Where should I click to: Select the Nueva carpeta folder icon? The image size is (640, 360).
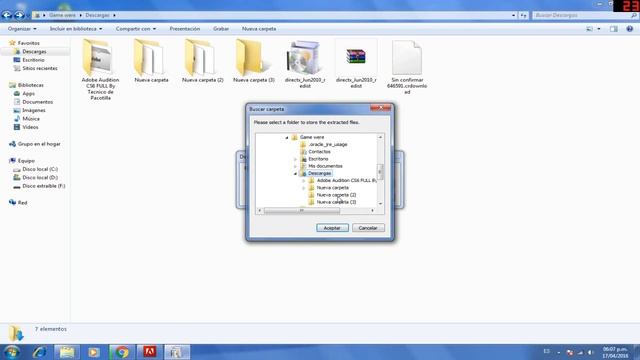(x=149, y=57)
